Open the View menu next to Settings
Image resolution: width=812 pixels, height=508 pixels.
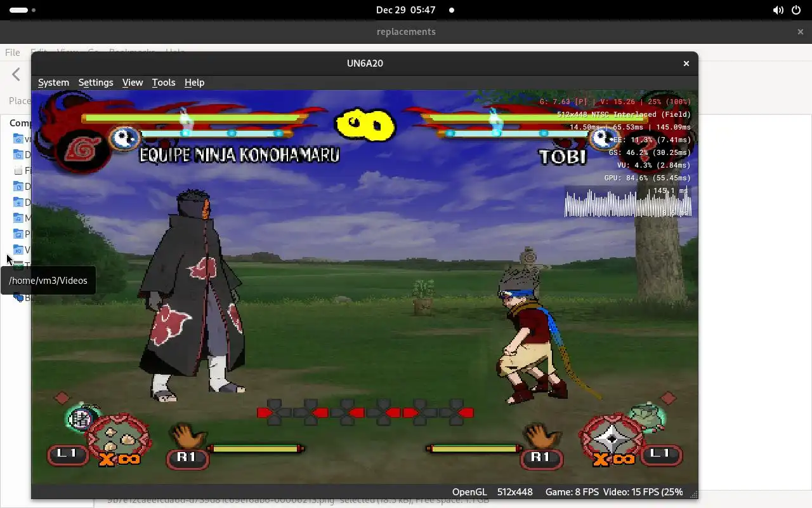tap(133, 83)
